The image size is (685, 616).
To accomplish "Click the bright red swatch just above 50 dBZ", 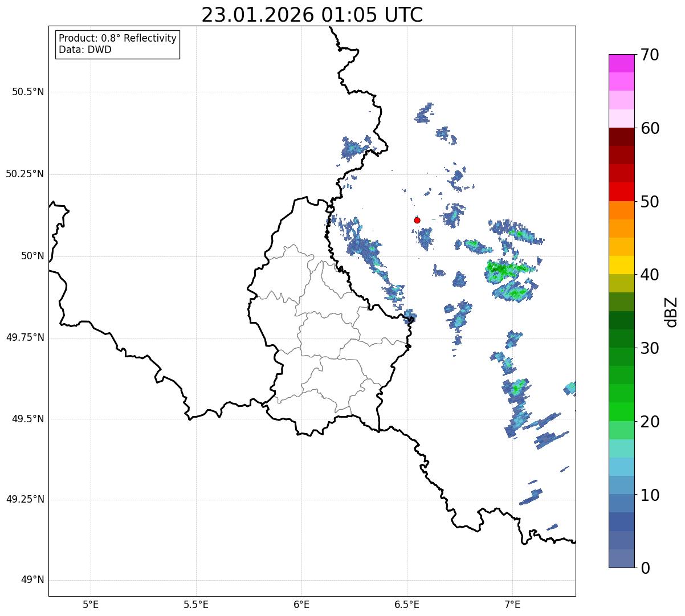I will click(x=621, y=192).
